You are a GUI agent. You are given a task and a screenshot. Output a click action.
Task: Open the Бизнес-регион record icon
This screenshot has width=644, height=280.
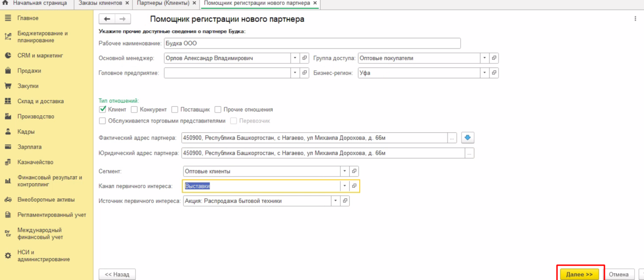[x=494, y=73]
